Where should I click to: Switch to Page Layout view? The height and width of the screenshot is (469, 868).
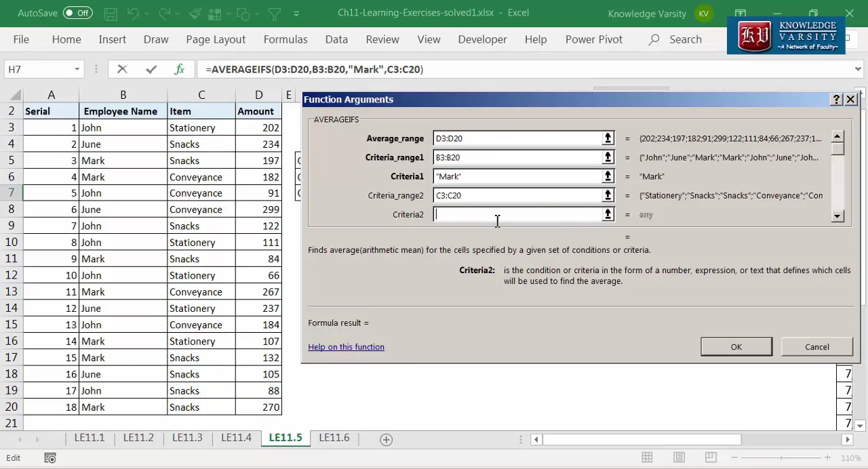click(x=679, y=457)
